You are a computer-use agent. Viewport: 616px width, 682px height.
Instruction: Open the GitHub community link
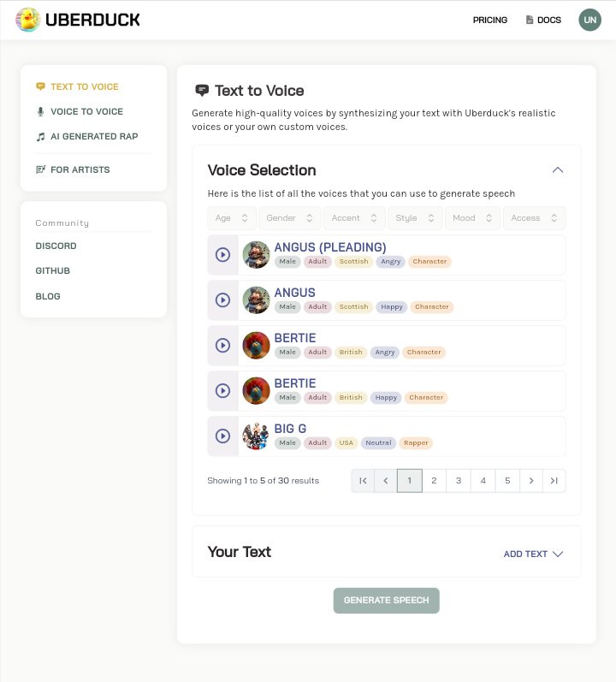52,270
